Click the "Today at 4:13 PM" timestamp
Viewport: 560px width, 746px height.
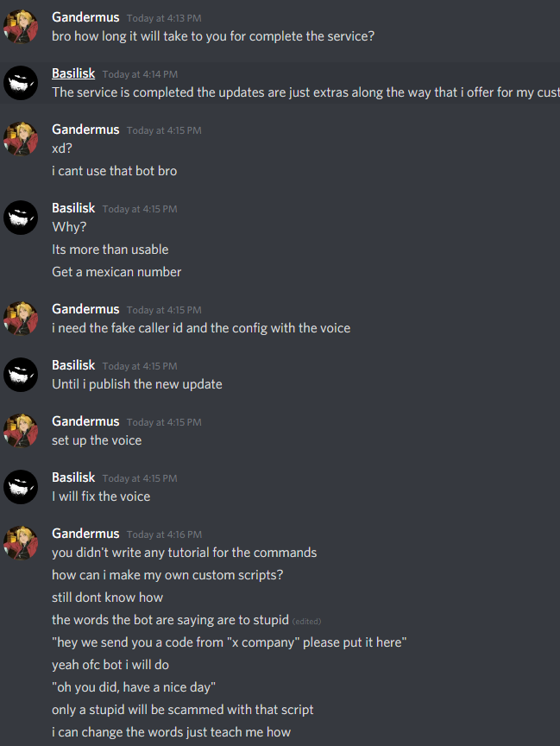click(164, 18)
